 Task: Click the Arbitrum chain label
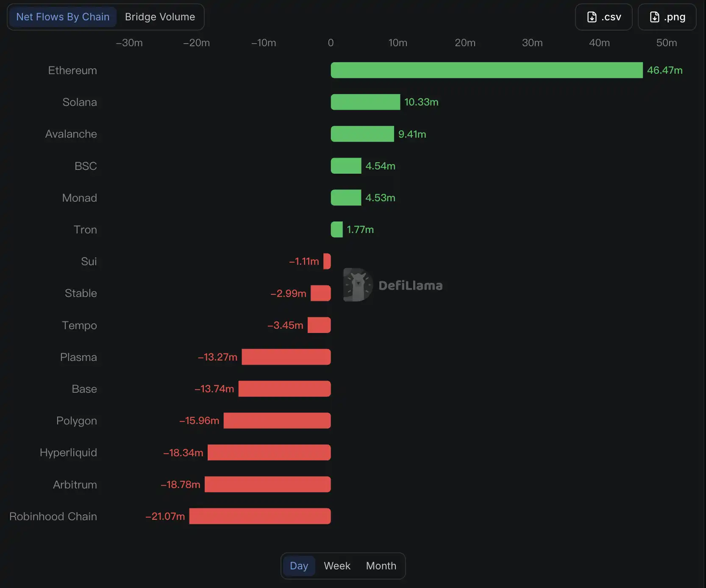pyautogui.click(x=75, y=485)
